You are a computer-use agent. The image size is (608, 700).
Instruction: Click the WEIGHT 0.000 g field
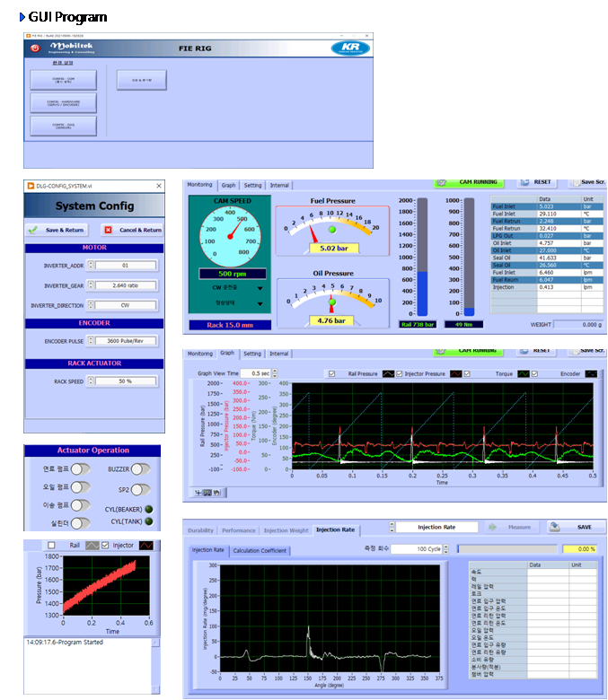point(579,325)
